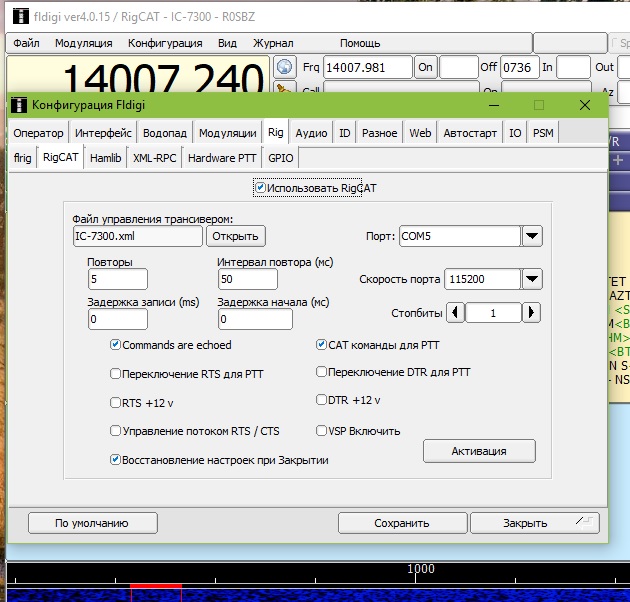Click the globe QRZ lookup icon
630x602 pixels.
285,67
